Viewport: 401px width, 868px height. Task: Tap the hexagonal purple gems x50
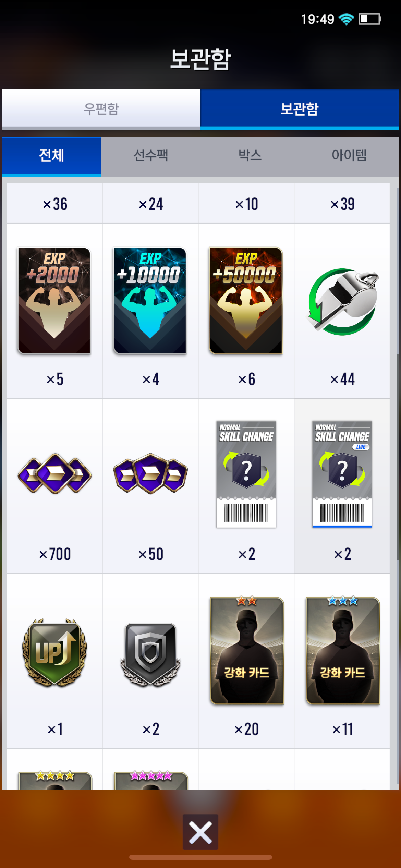click(x=150, y=474)
